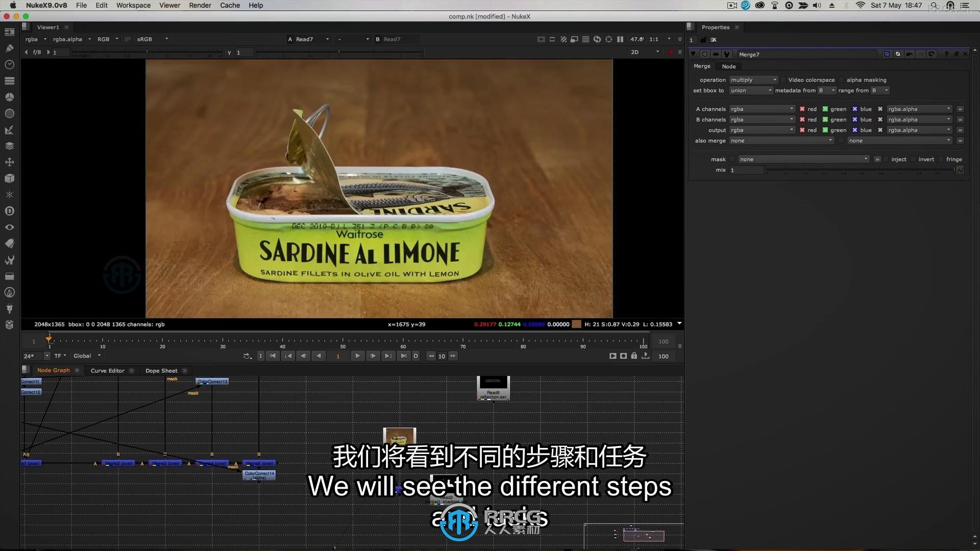Open the Channel nodes stacked bars icon
980x551 pixels.
click(x=9, y=81)
